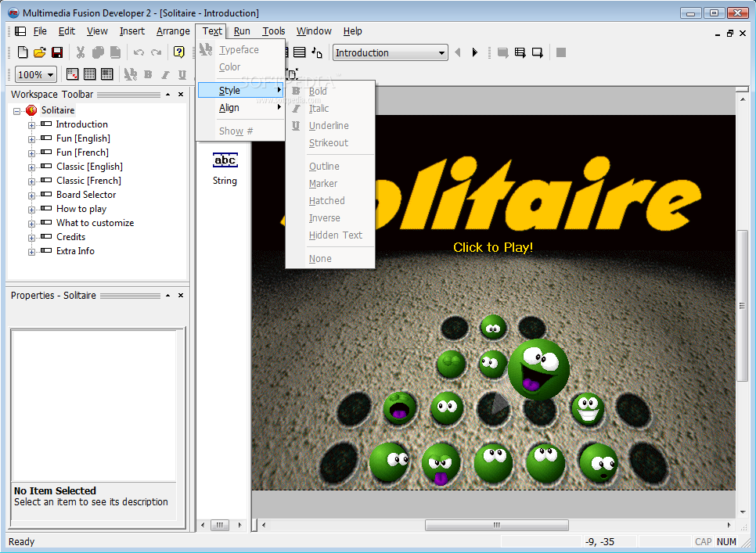Click the Solitaire application tree icon
Screen dimensions: 756x553
tap(31, 110)
